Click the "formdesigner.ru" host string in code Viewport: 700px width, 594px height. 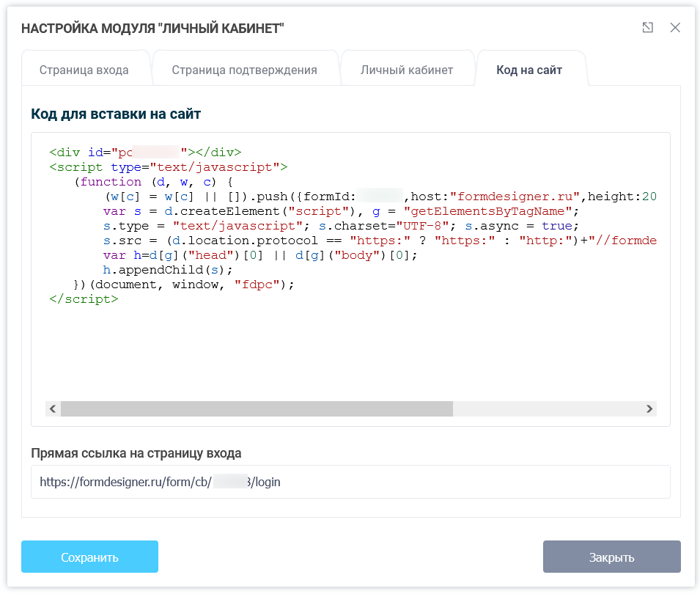(517, 197)
